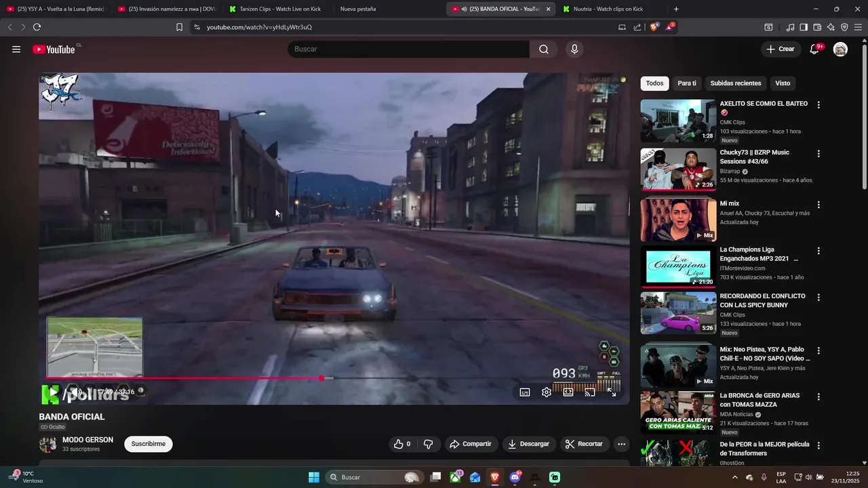Open the Mi mix thumbnail
This screenshot has height=488, width=868.
[x=678, y=220]
